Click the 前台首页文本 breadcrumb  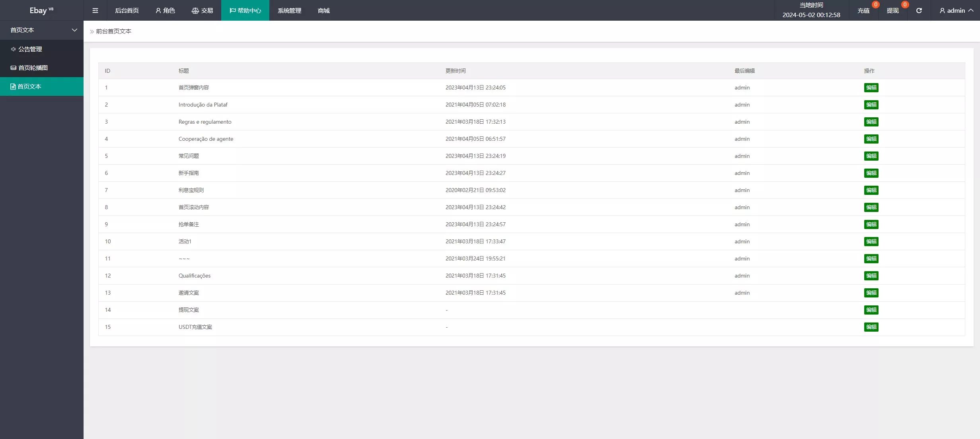pyautogui.click(x=113, y=31)
